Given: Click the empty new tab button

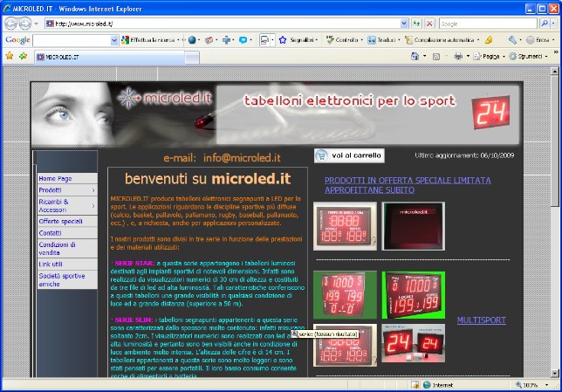Looking at the screenshot, I should 192,58.
